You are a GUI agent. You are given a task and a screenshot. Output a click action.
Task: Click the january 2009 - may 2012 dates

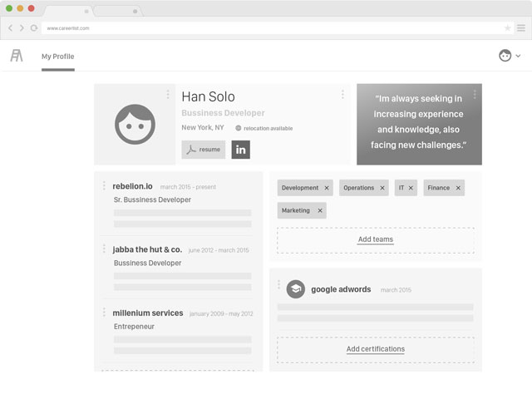point(221,313)
